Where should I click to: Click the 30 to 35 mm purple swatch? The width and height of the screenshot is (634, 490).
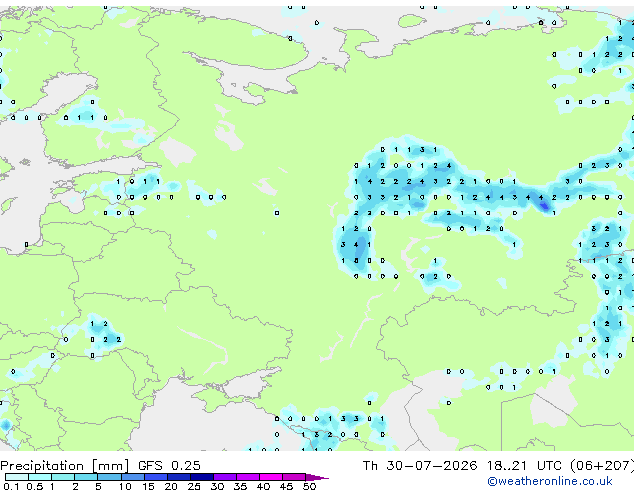tap(225, 477)
